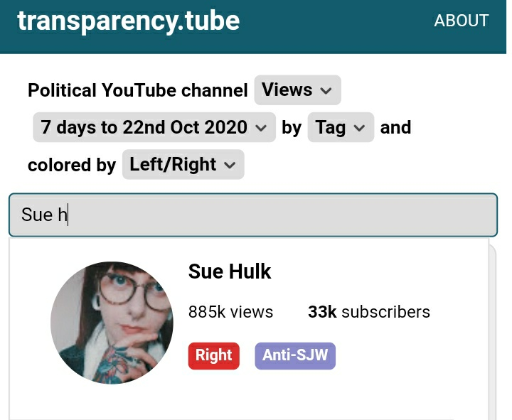512x420 pixels.
Task: Expand the 7 days to 22nd Oct 2020 selector
Action: 154,127
